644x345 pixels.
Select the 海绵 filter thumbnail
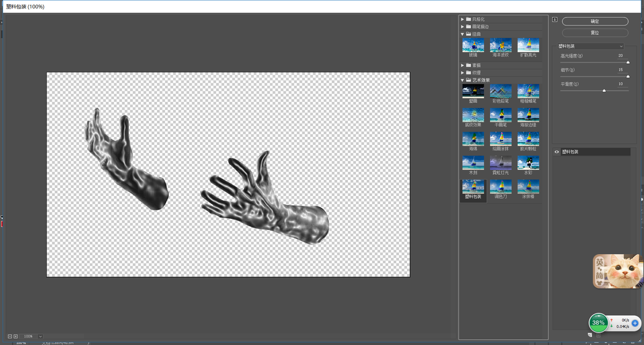[x=473, y=139]
